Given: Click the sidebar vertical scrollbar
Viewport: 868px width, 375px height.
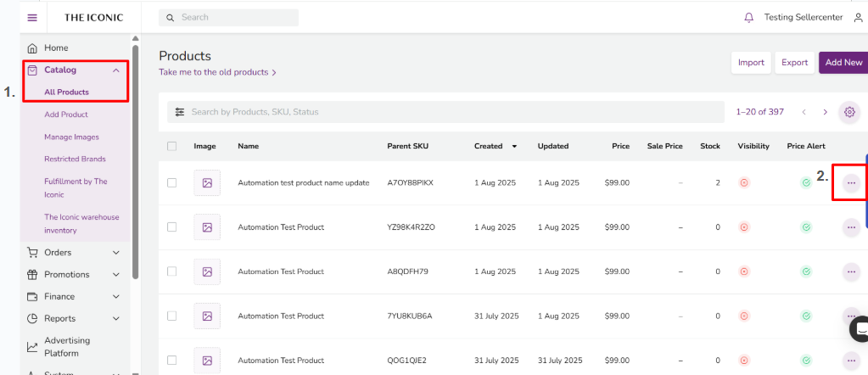Looking at the screenshot, I should tap(135, 161).
